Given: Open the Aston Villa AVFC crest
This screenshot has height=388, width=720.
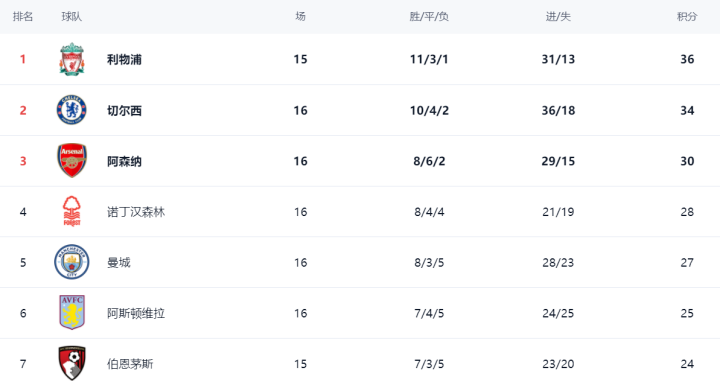Looking at the screenshot, I should click(72, 313).
